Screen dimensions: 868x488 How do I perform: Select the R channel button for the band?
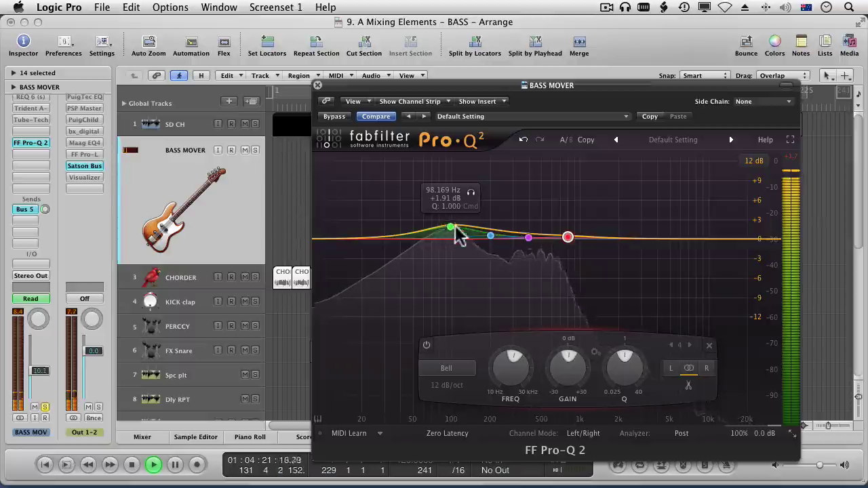707,368
